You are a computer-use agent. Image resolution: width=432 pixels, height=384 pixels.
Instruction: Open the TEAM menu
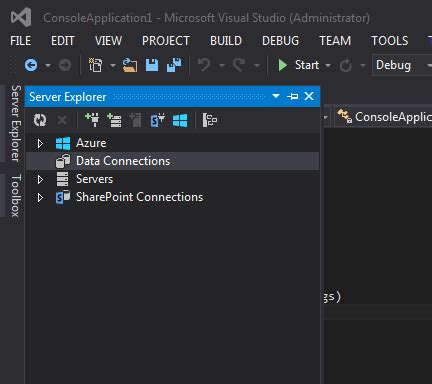[335, 41]
